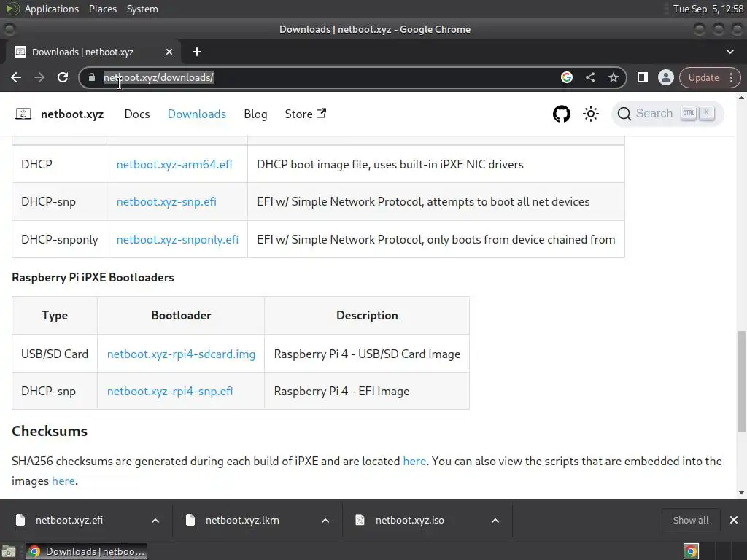Select the 'Raspberry Pi iPXE Bootloaders' heading
The height and width of the screenshot is (560, 747).
pyautogui.click(x=93, y=277)
